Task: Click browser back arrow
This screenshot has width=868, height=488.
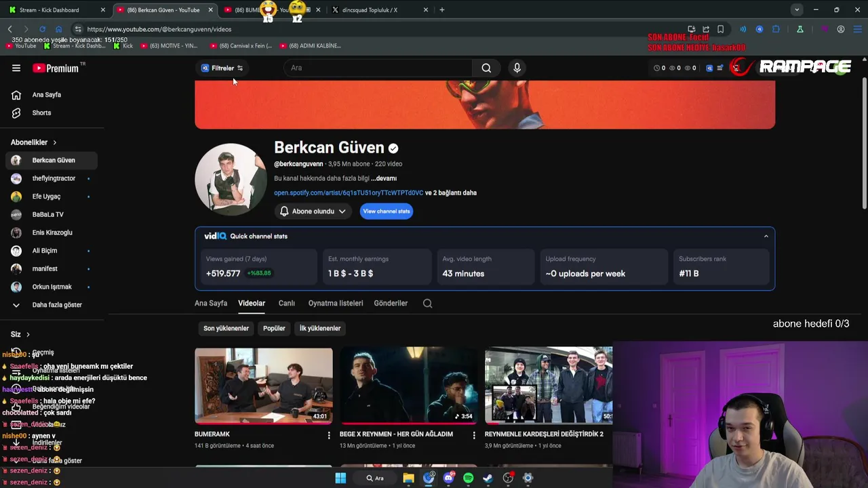Action: (10, 29)
